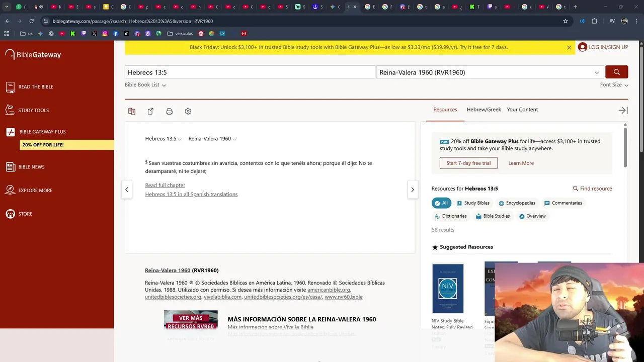Open Hebreos 13:5 in all Spanish translations
Image resolution: width=644 pixels, height=362 pixels.
pyautogui.click(x=191, y=194)
